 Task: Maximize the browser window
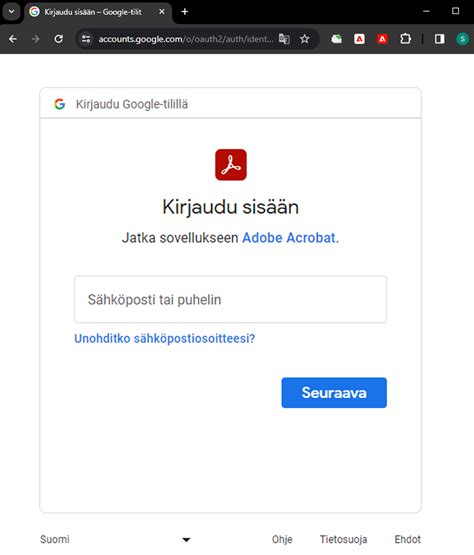click(x=456, y=11)
